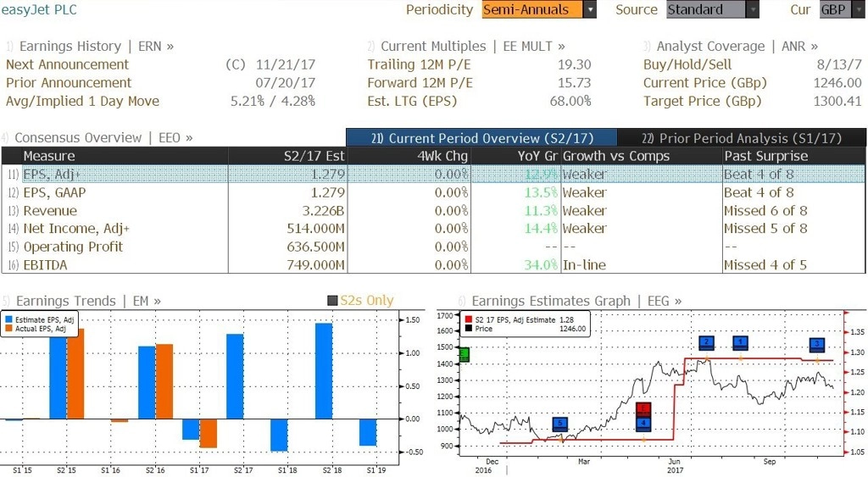Click black Price legend swatch
The image size is (868, 477).
coord(468,329)
